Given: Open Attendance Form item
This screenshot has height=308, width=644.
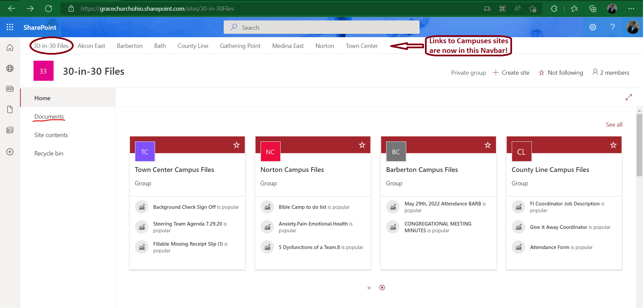Looking at the screenshot, I should click(x=550, y=247).
